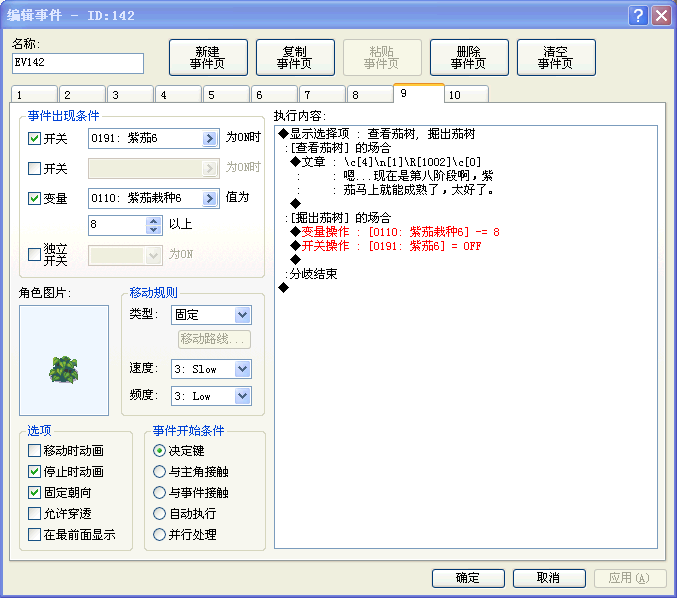This screenshot has width=677, height=598.
Task: Enable 允许穿透 option
Action: coord(34,513)
